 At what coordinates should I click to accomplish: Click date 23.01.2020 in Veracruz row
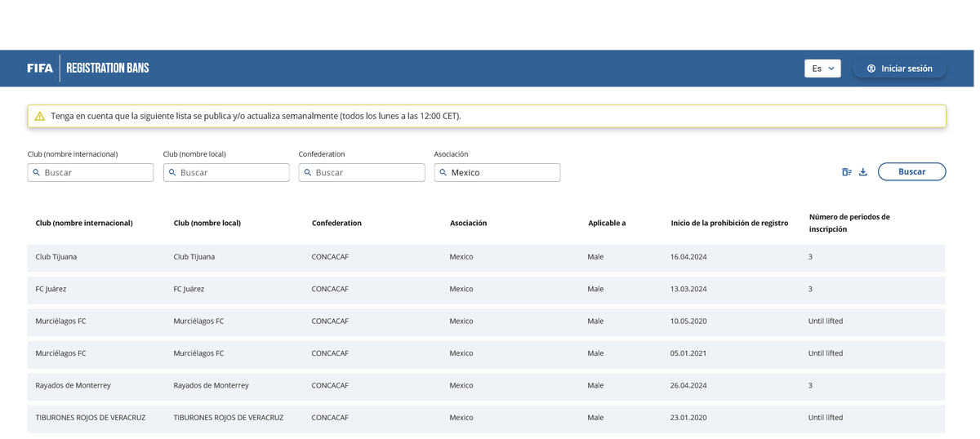click(x=688, y=418)
